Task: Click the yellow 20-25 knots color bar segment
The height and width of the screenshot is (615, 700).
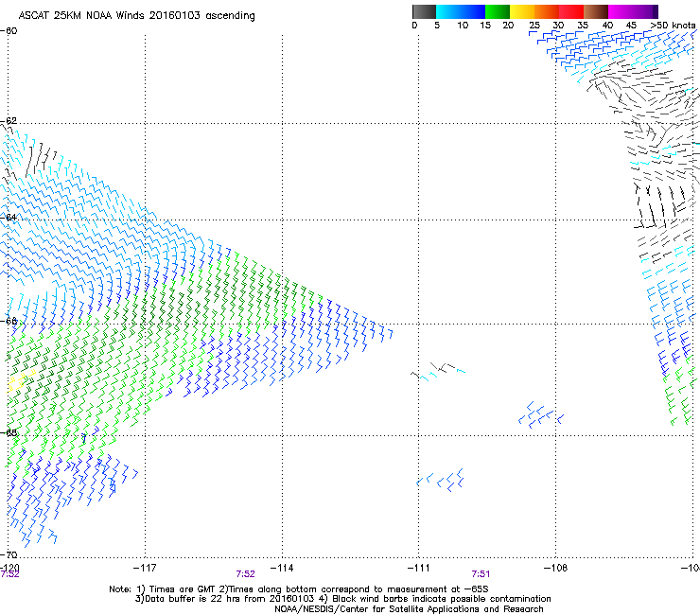Action: (x=522, y=11)
